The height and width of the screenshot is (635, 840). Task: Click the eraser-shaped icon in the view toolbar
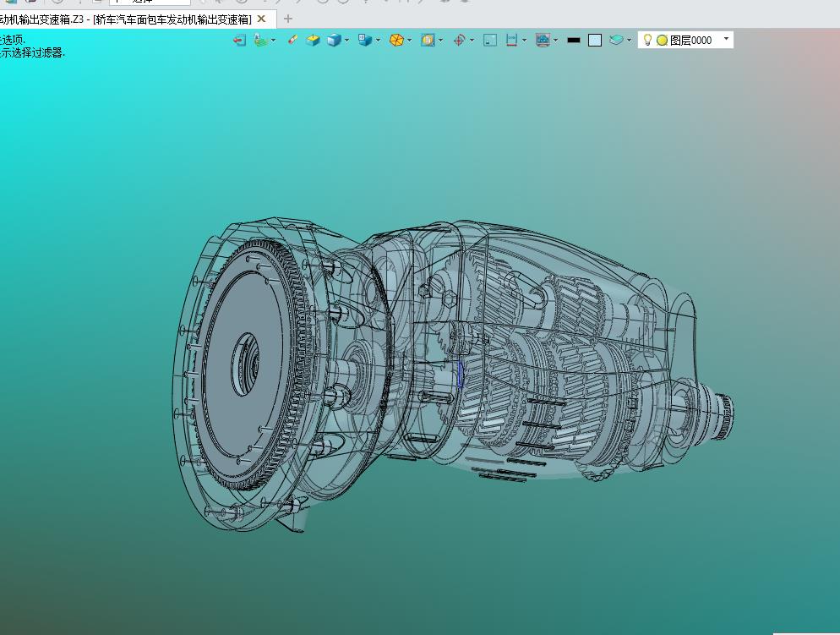click(292, 40)
